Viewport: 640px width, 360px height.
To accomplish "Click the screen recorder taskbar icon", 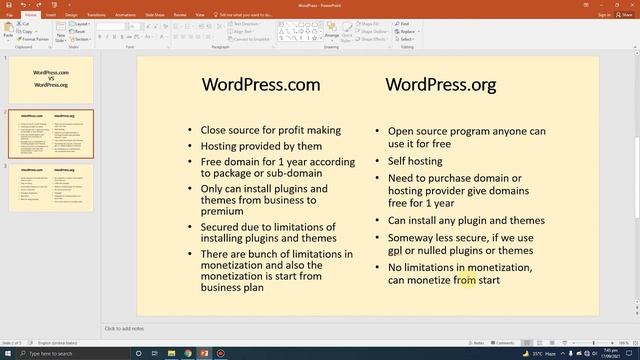I will click(x=220, y=353).
